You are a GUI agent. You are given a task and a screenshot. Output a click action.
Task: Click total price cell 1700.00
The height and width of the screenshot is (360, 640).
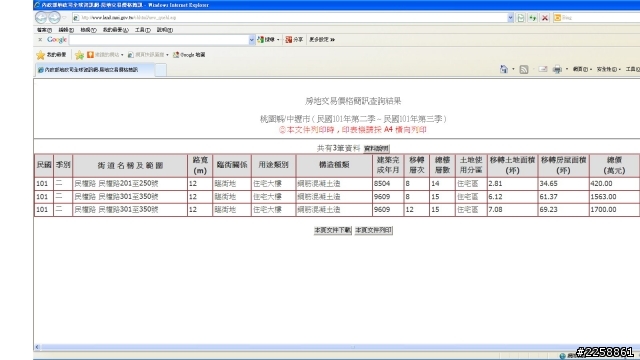tap(614, 209)
